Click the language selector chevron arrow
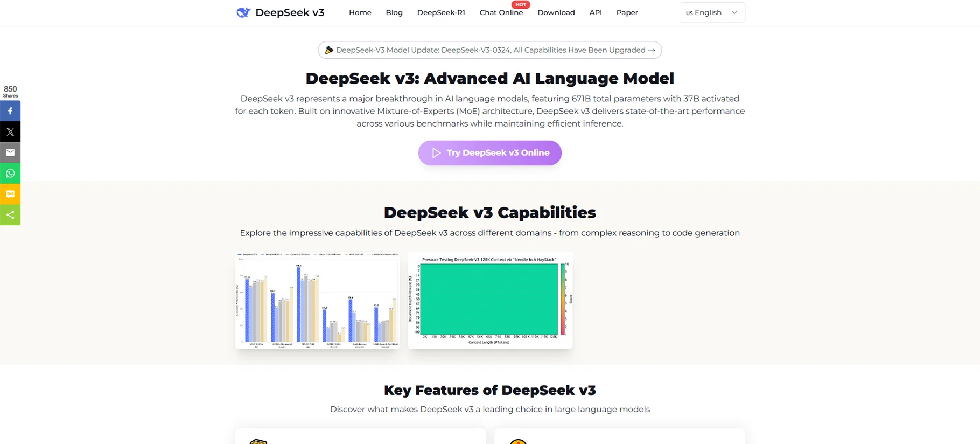 (734, 12)
